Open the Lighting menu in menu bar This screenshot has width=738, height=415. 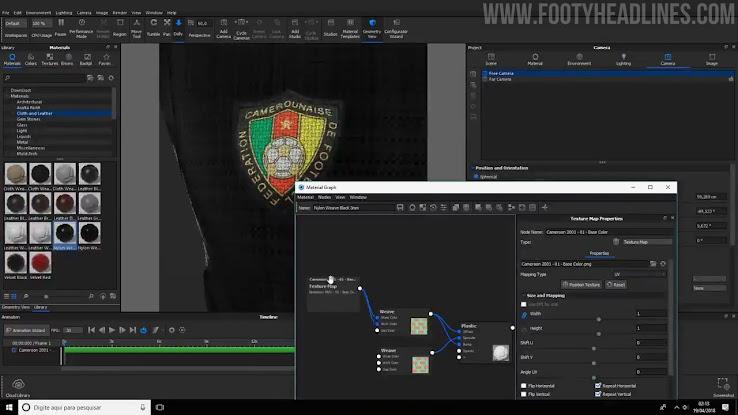click(x=64, y=13)
